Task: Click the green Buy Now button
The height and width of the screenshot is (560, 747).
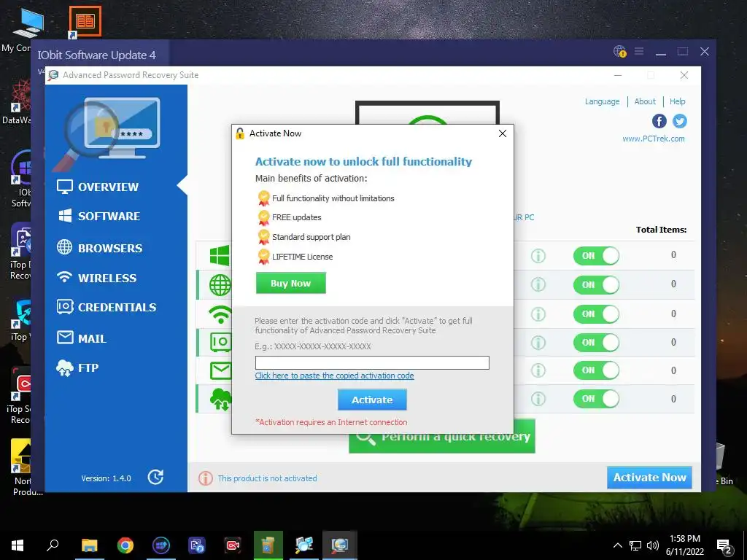Action: [x=290, y=283]
